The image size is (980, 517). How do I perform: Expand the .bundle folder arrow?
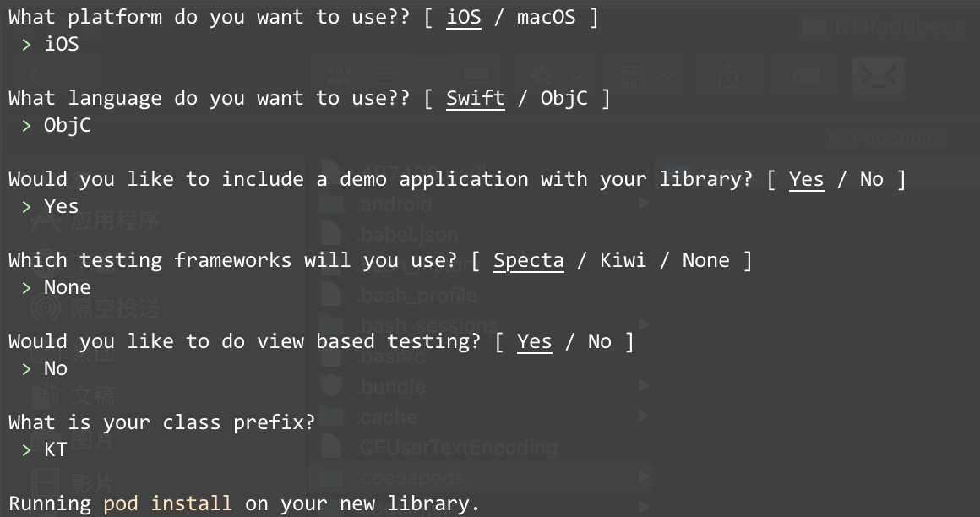[643, 386]
